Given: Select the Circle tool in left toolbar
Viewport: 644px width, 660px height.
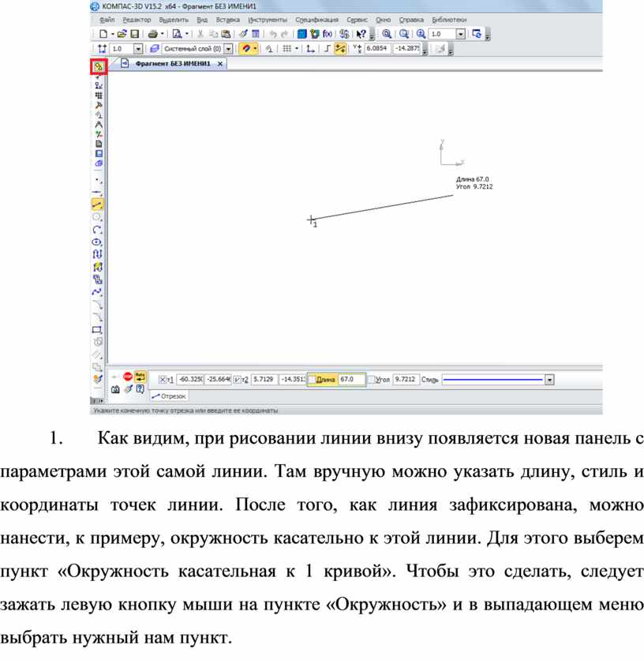Looking at the screenshot, I should click(x=98, y=216).
